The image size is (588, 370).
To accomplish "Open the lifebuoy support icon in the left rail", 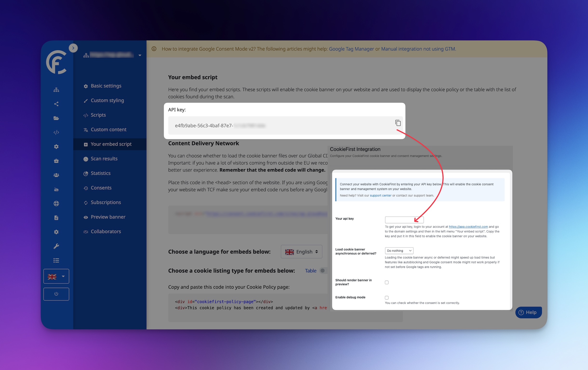I will (x=56, y=204).
